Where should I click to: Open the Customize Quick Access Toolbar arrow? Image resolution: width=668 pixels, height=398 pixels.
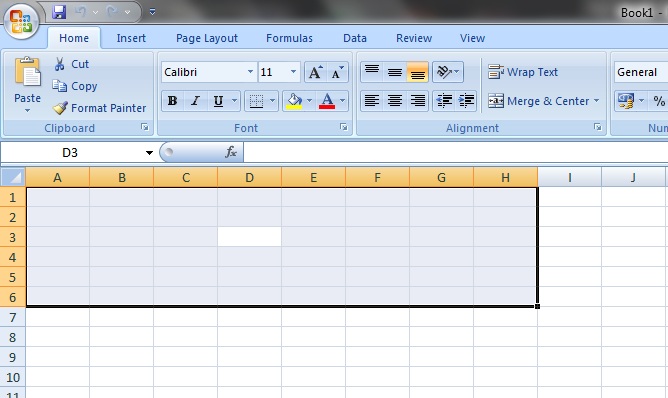click(x=153, y=12)
